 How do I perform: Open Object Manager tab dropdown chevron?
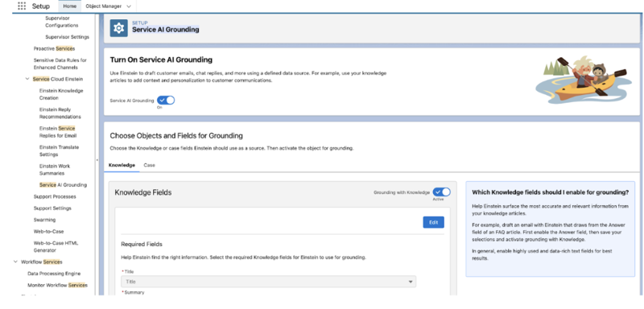tap(129, 6)
